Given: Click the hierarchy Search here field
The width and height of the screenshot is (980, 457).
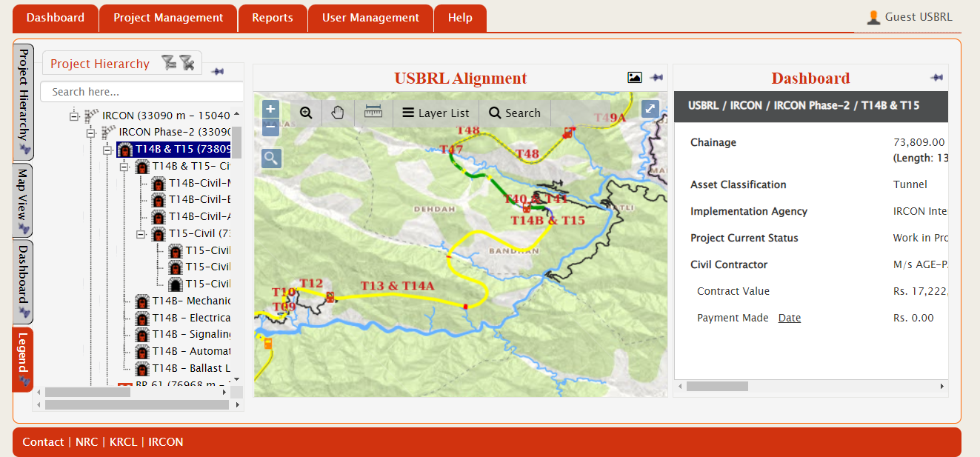Looking at the screenshot, I should point(141,92).
